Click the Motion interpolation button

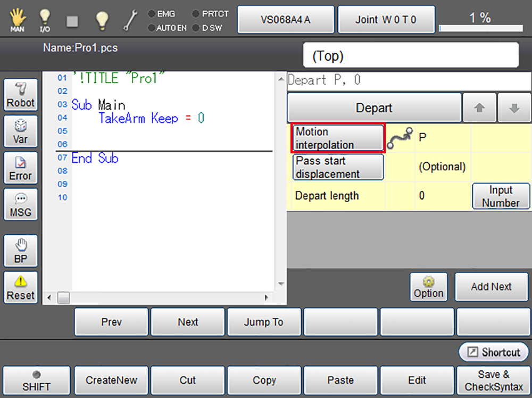pyautogui.click(x=338, y=138)
